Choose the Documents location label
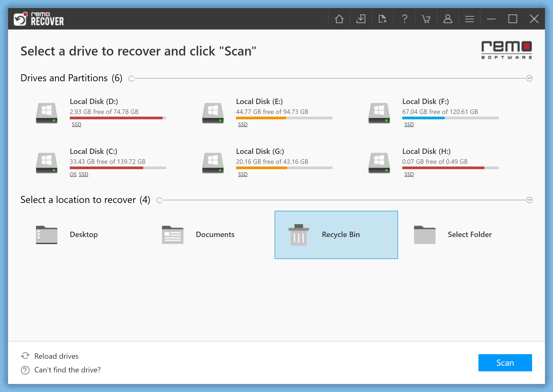 click(215, 235)
